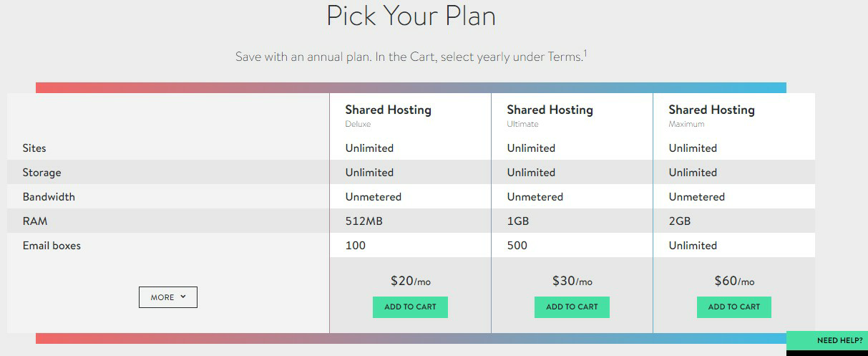This screenshot has width=868, height=356.
Task: Add Deluxe $20/mo plan to cart
Action: pos(410,307)
